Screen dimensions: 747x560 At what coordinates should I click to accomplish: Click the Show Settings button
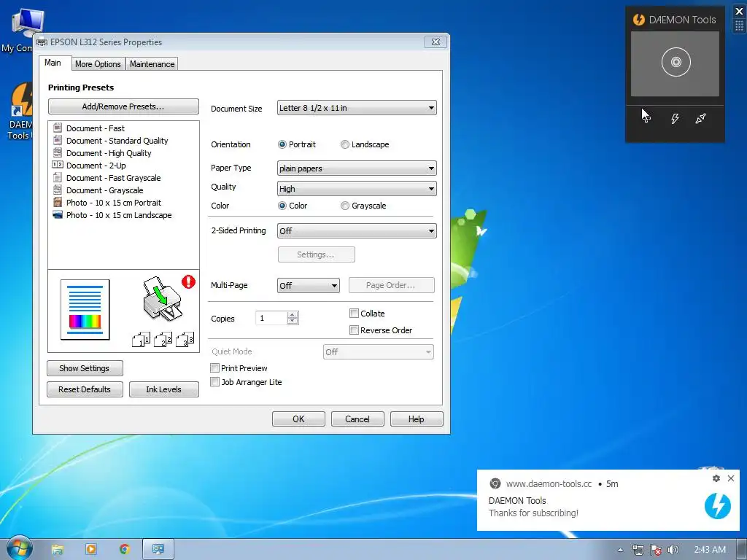pyautogui.click(x=85, y=368)
